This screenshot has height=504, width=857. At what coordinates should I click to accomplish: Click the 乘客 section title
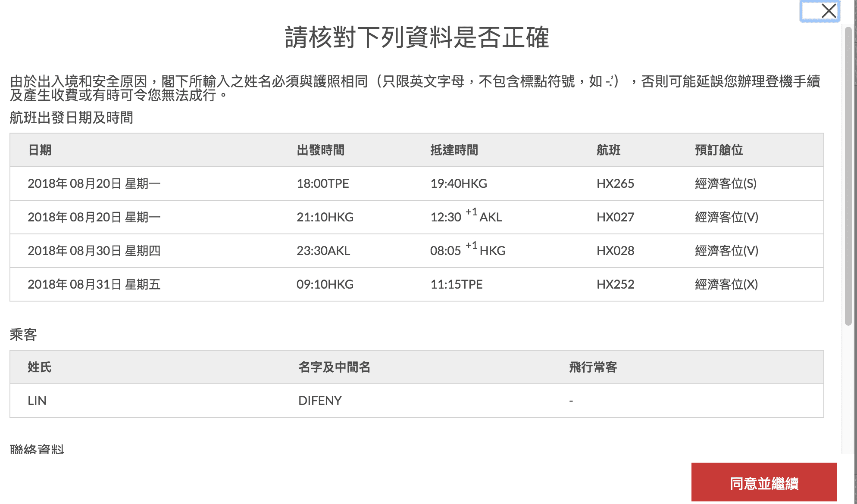point(23,335)
